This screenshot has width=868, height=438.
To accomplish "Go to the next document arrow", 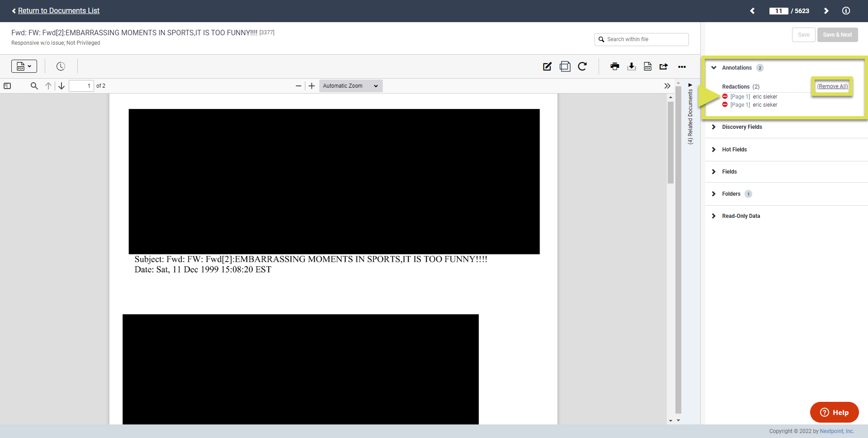I will pyautogui.click(x=826, y=11).
